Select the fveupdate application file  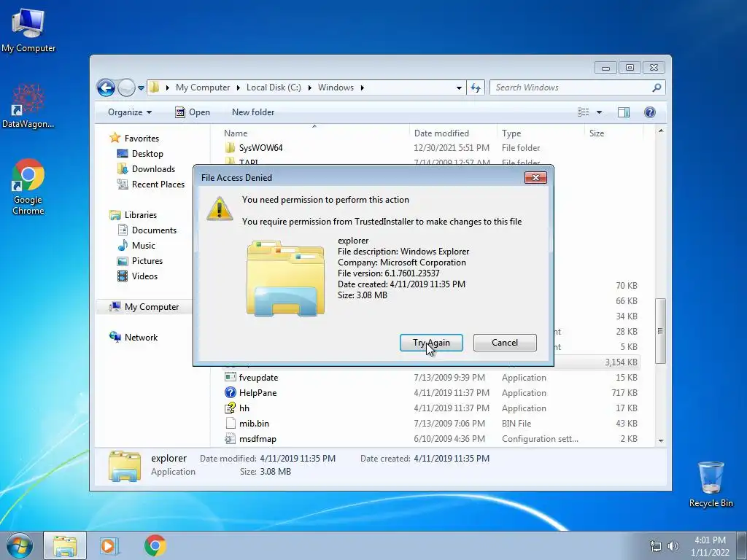coord(432,377)
